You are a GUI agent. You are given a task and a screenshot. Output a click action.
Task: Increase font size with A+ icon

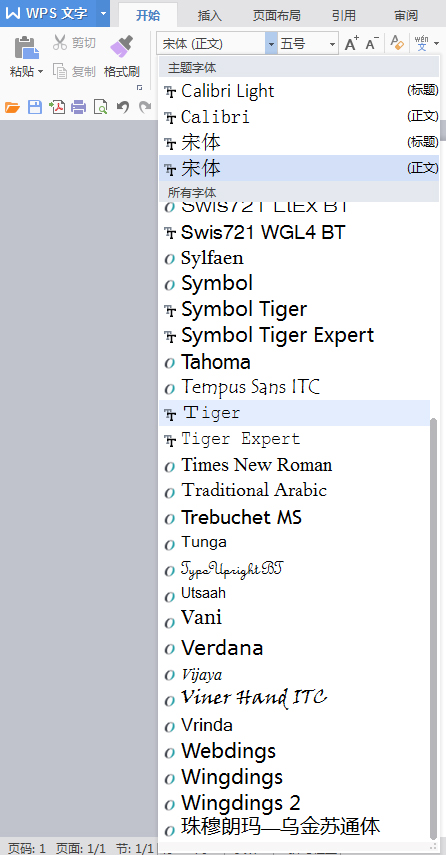pyautogui.click(x=352, y=44)
